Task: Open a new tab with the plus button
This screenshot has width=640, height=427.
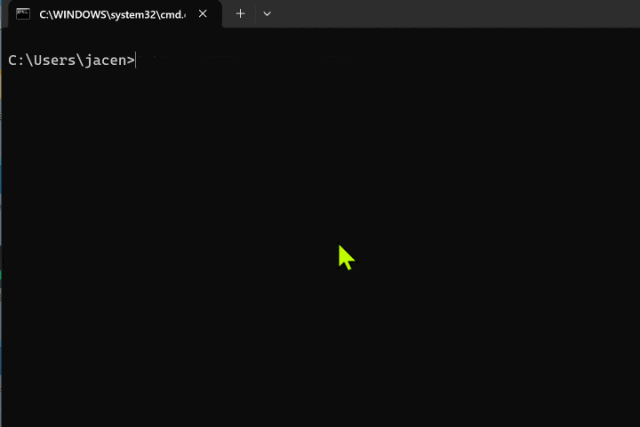Action: 240,14
